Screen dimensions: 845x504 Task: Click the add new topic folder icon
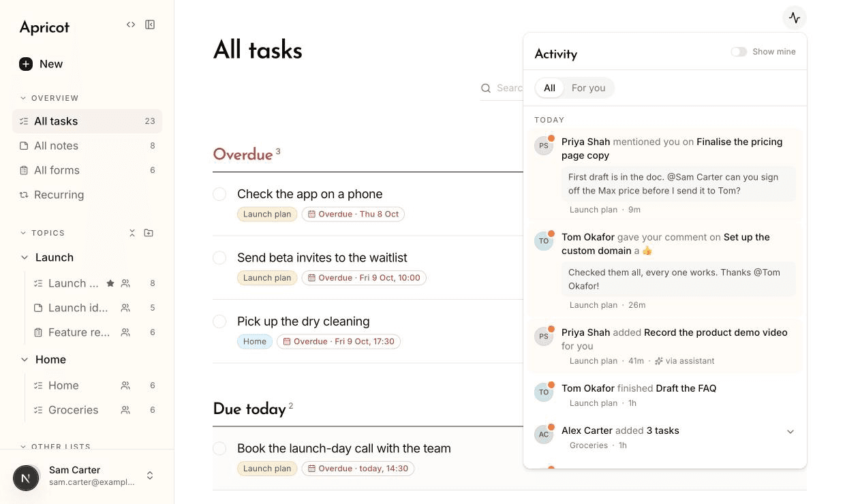pos(149,233)
